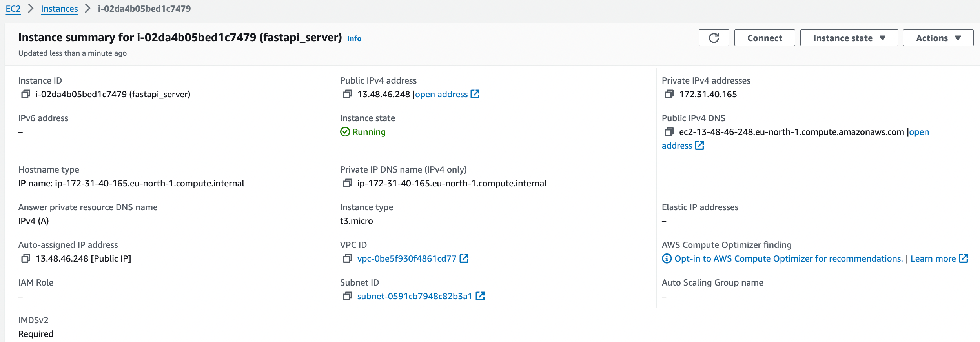
Task: Click external link icon of Public IPv4 open address
Action: pos(475,94)
